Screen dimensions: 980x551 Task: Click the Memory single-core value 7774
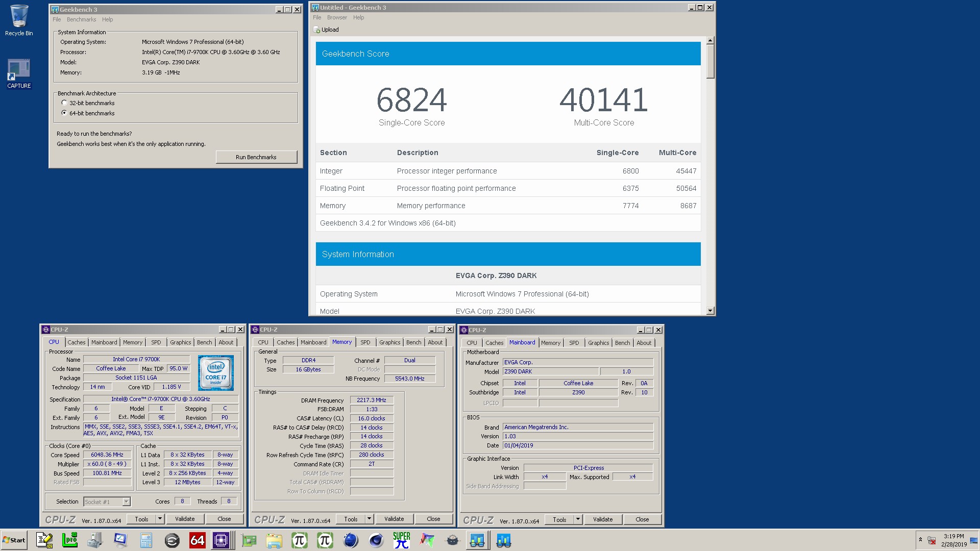coord(630,206)
